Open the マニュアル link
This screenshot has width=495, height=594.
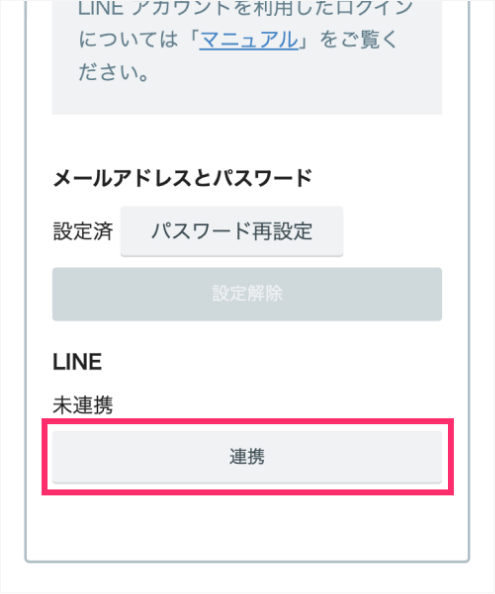[x=249, y=40]
